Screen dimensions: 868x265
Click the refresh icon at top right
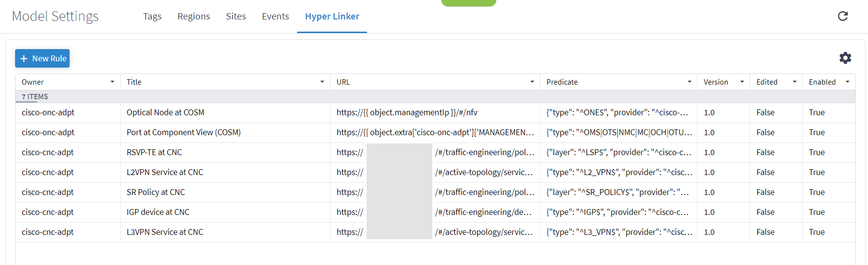pyautogui.click(x=843, y=16)
